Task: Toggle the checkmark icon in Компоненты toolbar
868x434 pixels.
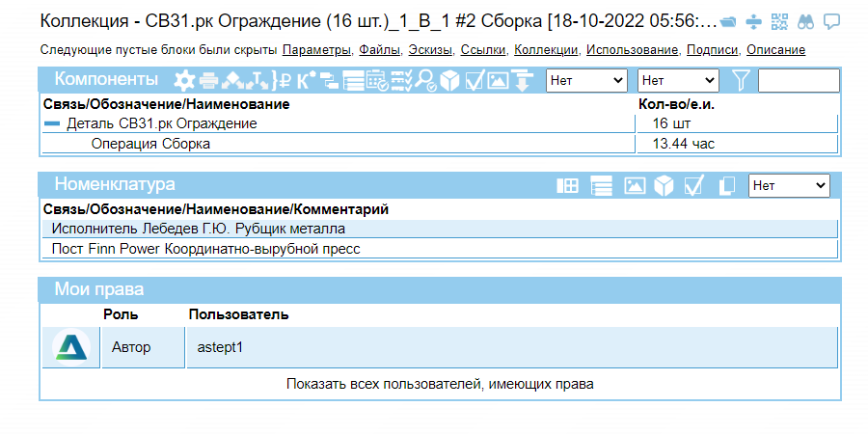Action: 474,81
